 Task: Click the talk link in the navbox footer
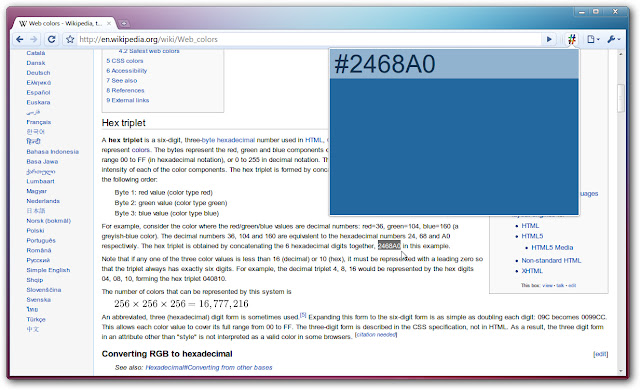pos(560,286)
